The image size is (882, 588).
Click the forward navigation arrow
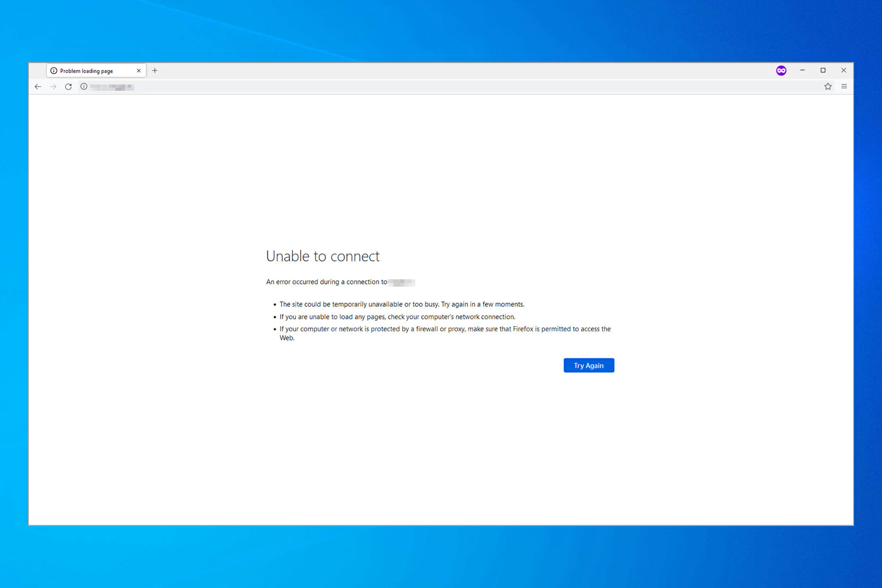[53, 86]
